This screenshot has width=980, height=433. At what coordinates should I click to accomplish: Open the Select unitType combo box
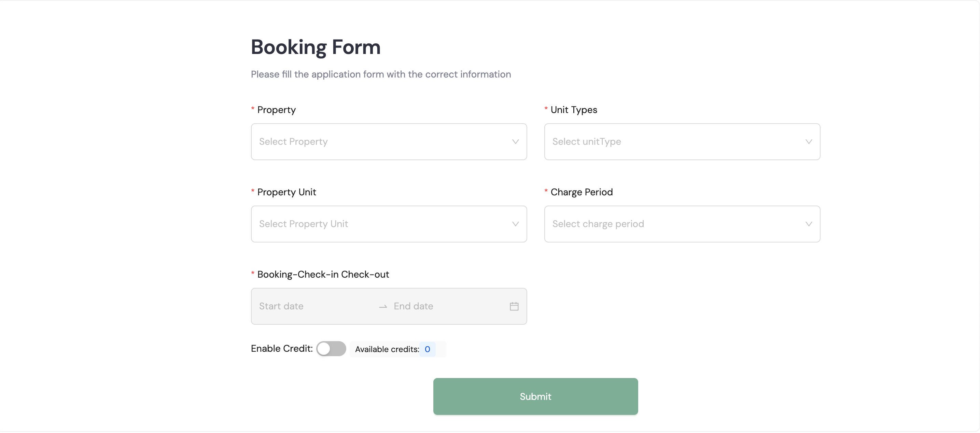coord(673,141)
